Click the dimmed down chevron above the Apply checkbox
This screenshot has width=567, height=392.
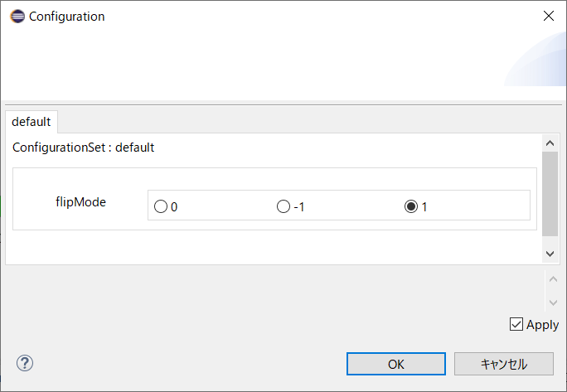(553, 302)
